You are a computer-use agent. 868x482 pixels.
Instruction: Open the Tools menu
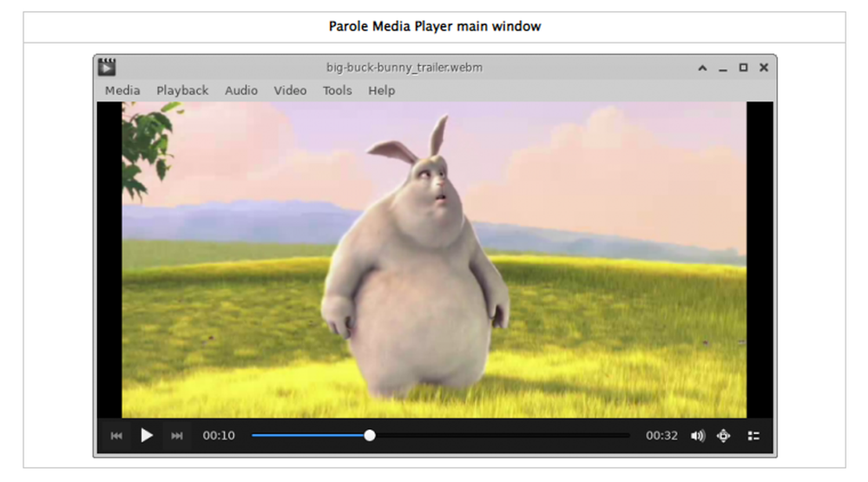[x=337, y=90]
